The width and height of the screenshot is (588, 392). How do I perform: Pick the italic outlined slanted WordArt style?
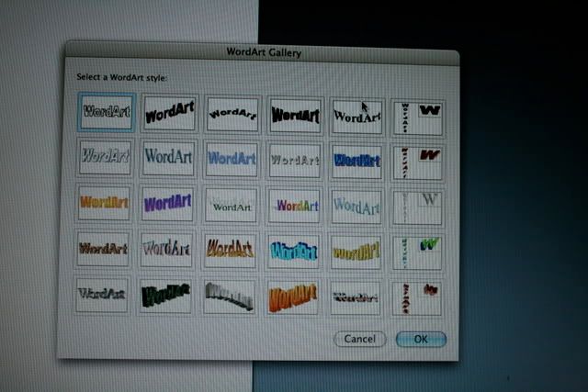click(x=105, y=157)
